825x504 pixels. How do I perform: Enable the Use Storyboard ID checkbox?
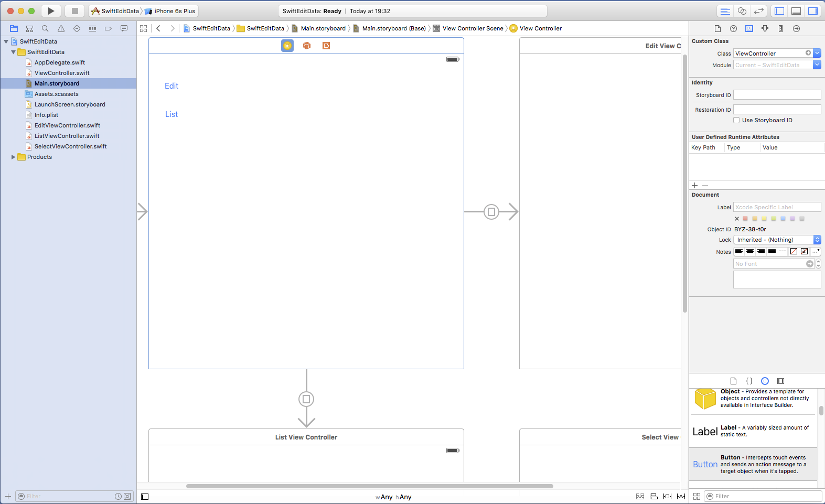(736, 120)
